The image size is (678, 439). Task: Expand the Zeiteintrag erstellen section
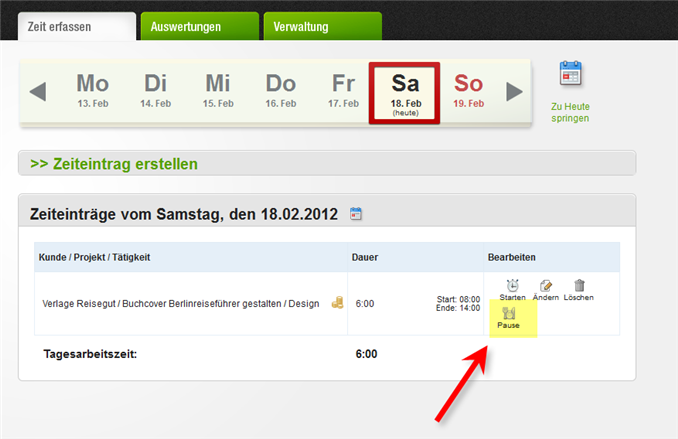click(114, 163)
